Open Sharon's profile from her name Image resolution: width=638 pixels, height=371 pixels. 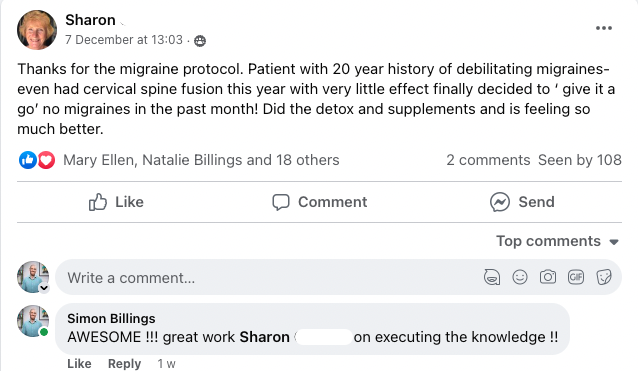(x=90, y=20)
